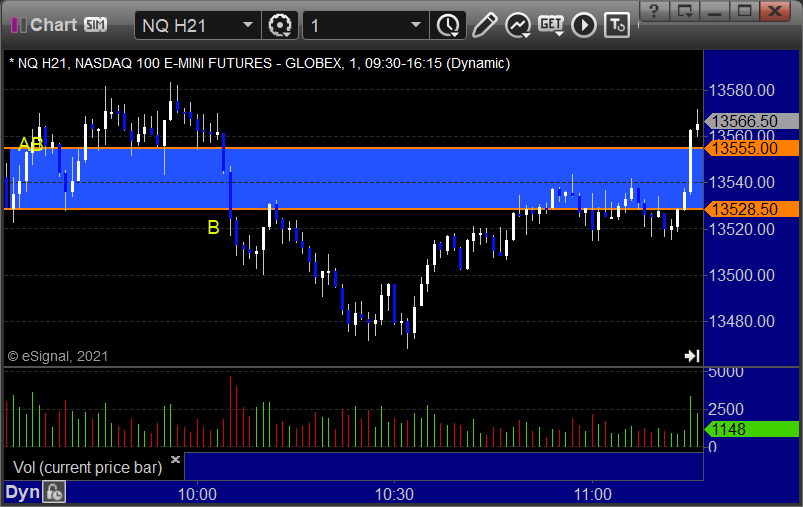Click the 10:00 time axis label
Image resolution: width=803 pixels, height=507 pixels.
pyautogui.click(x=197, y=494)
